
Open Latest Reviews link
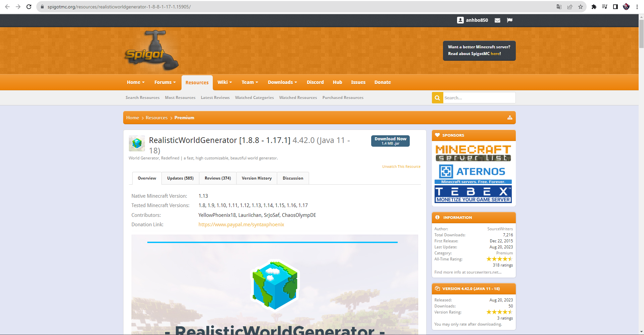pos(215,98)
